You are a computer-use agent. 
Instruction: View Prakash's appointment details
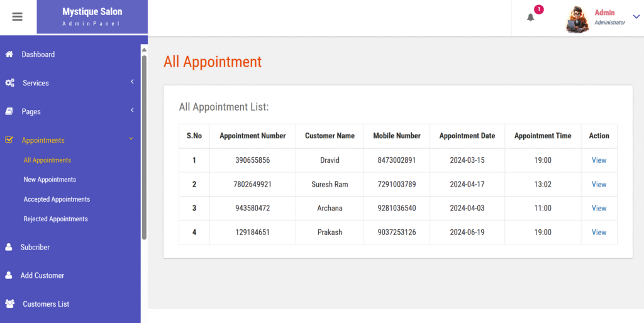(x=599, y=233)
